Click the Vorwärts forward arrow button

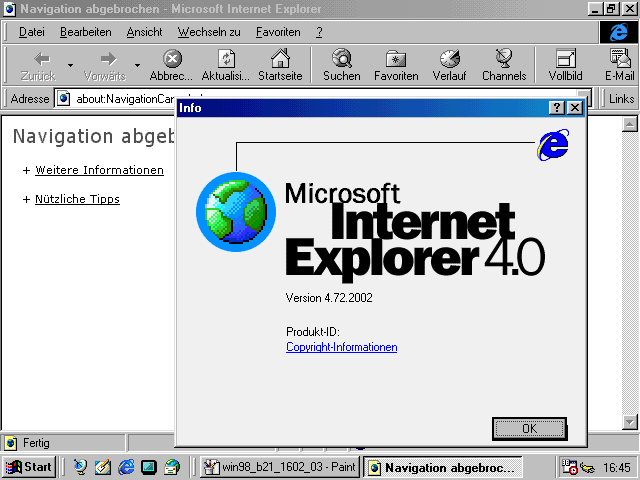point(105,66)
